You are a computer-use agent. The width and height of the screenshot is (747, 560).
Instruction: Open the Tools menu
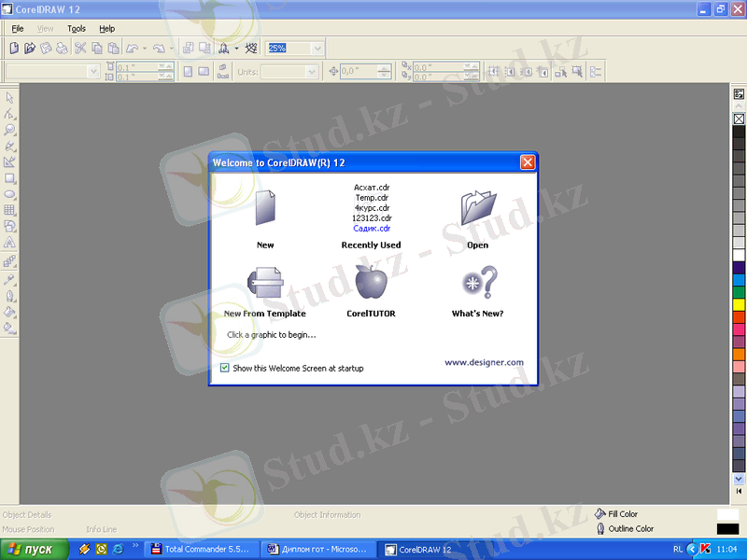(x=77, y=29)
